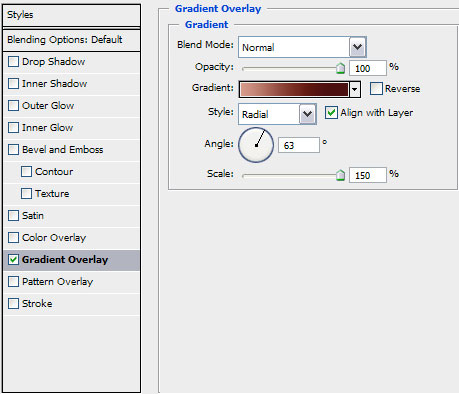
Task: Enable the Stroke checkbox
Action: click(x=13, y=304)
